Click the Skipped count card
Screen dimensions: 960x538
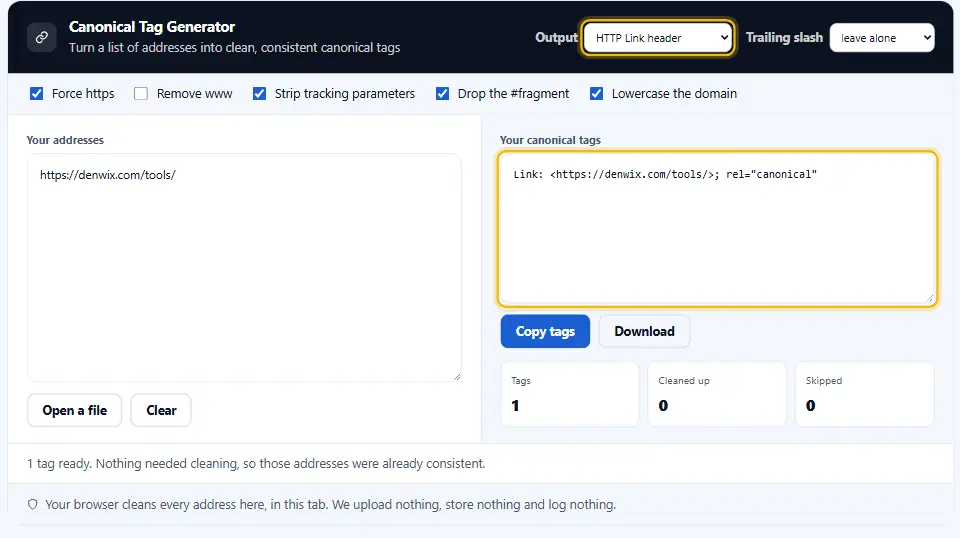coord(864,394)
